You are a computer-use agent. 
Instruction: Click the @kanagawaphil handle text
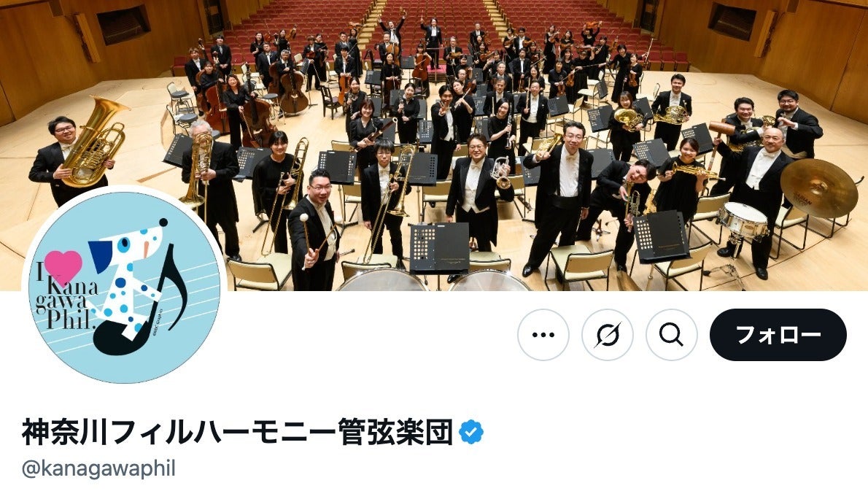pos(98,468)
